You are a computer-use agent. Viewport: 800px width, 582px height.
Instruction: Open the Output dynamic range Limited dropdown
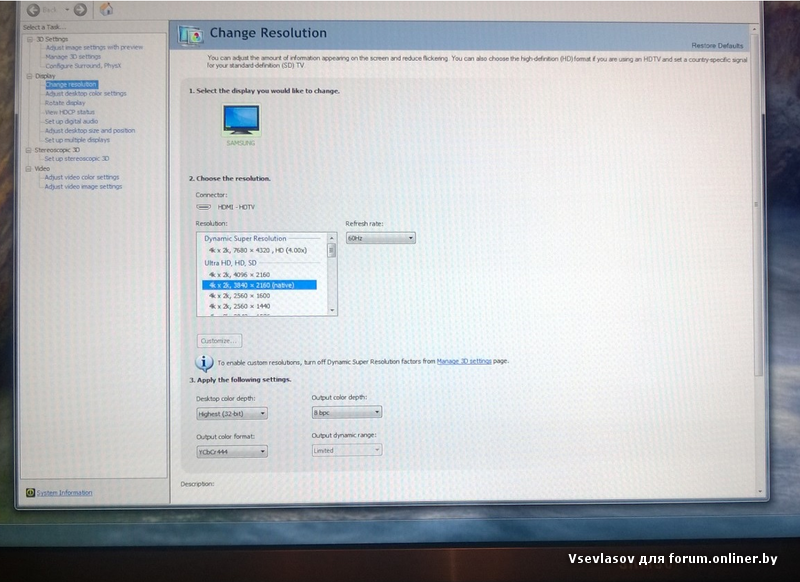pos(346,450)
